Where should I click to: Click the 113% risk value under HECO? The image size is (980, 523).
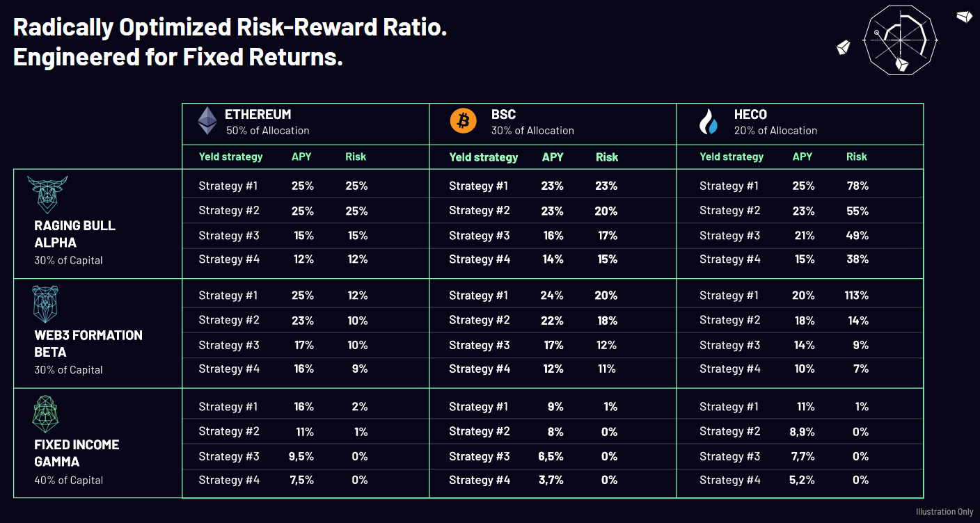[x=856, y=296]
